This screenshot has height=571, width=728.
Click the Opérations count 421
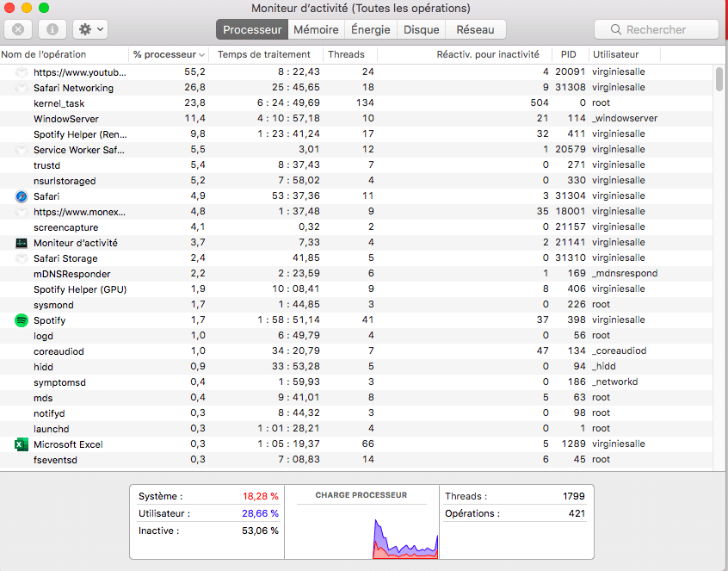coord(577,513)
